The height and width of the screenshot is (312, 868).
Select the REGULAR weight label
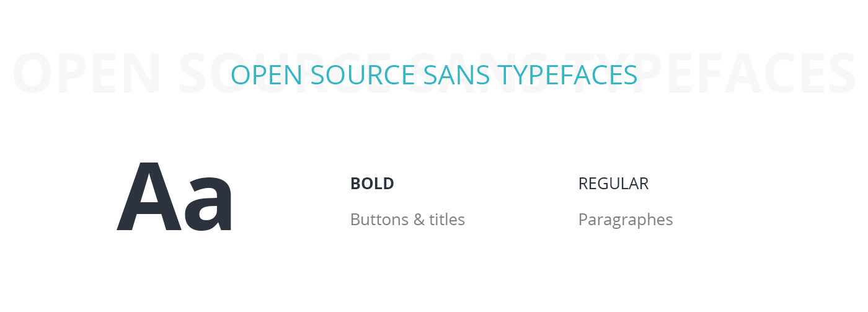tap(613, 184)
